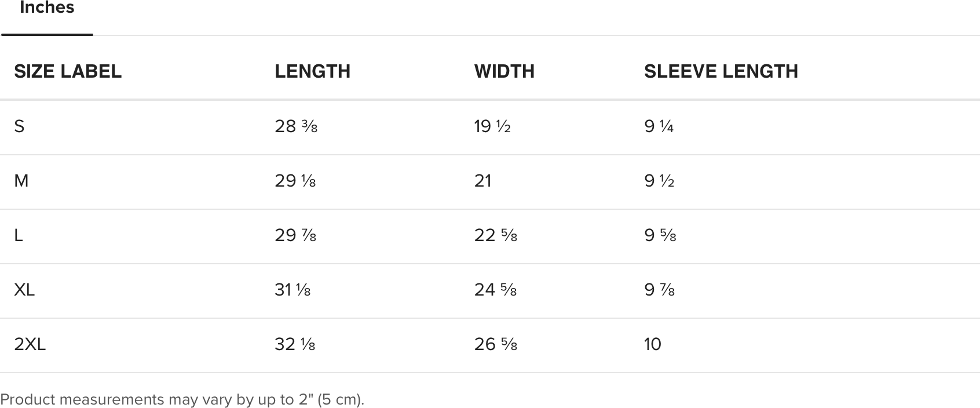The image size is (980, 408).
Task: Click the 9 ⅞ sleeve length for XL
Action: tap(660, 289)
